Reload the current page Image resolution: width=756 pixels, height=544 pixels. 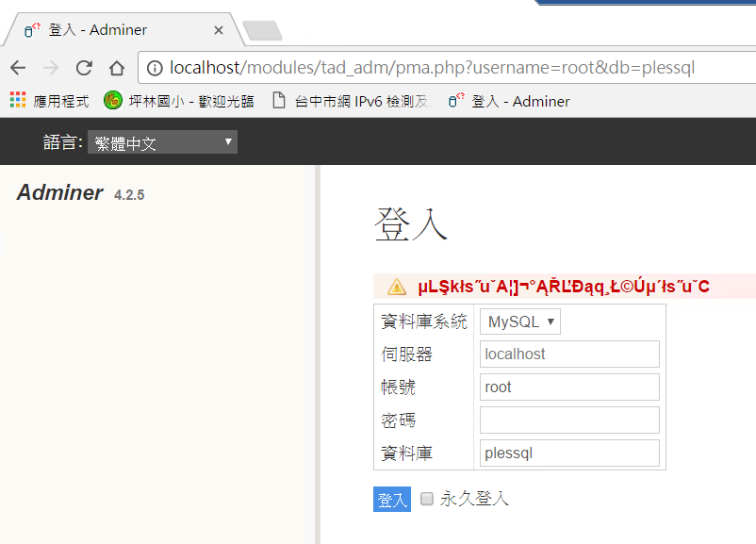pyautogui.click(x=84, y=68)
